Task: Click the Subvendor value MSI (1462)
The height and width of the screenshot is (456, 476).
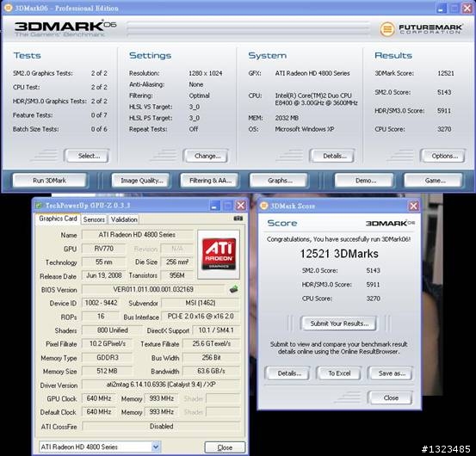Action: 201,303
